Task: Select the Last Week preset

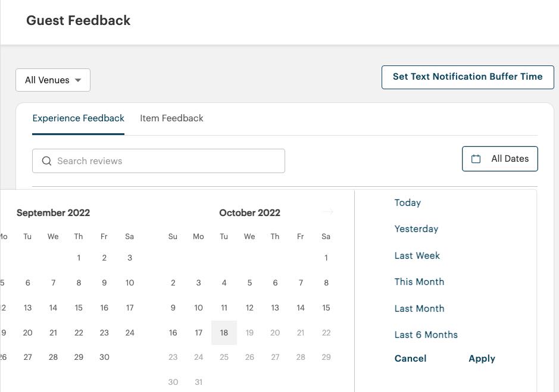Action: (417, 256)
